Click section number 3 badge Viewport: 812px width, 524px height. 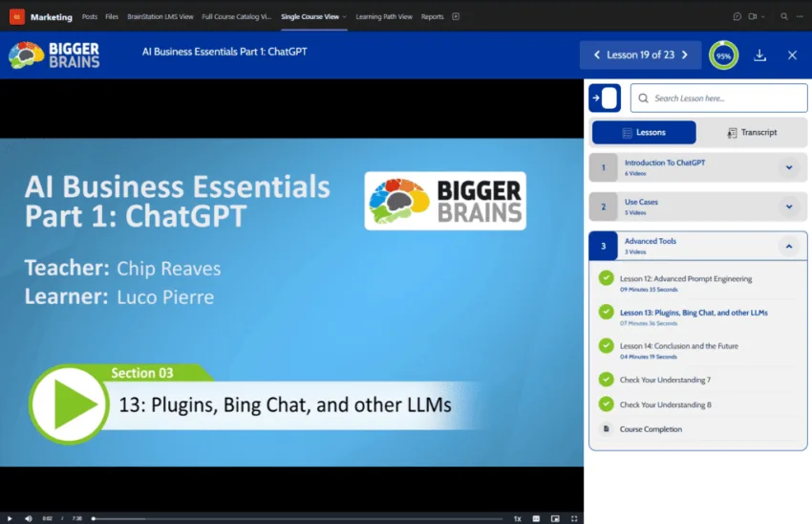click(604, 246)
